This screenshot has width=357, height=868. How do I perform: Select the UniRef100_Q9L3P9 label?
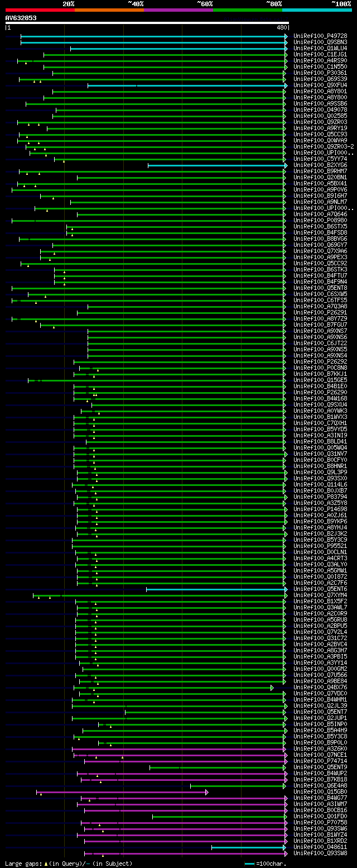tap(320, 473)
